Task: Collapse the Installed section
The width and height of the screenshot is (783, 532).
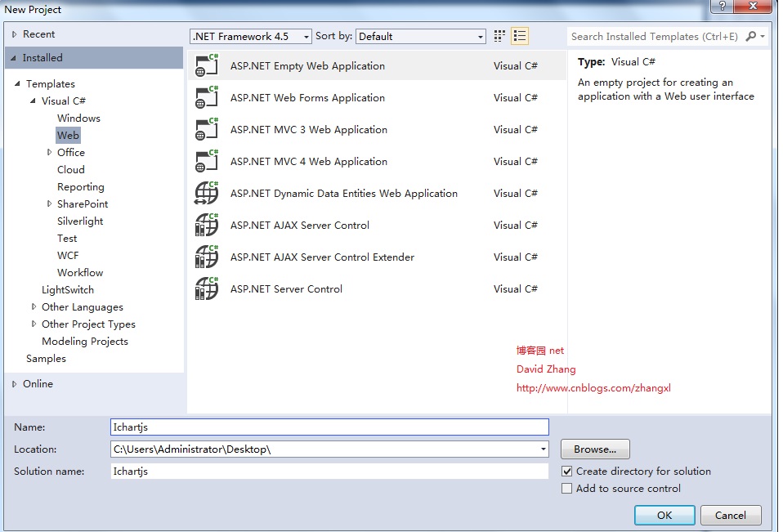Action: pos(13,58)
